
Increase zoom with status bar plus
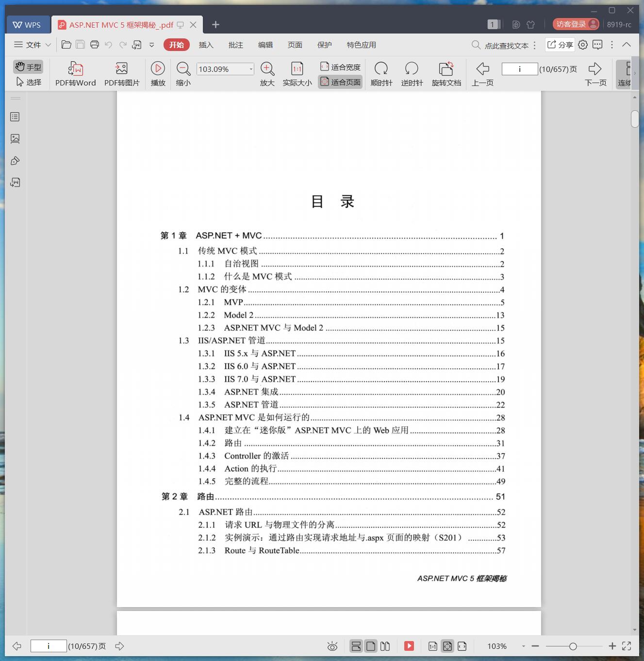pyautogui.click(x=612, y=646)
